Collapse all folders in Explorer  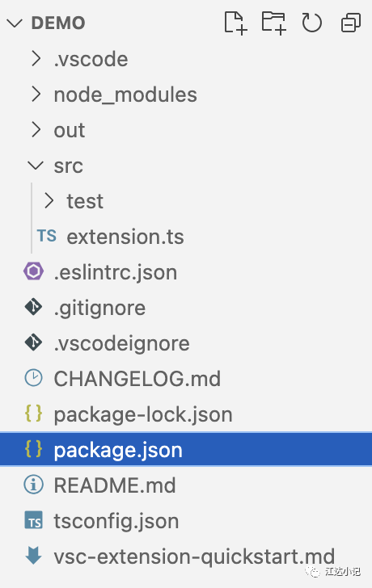pyautogui.click(x=351, y=23)
